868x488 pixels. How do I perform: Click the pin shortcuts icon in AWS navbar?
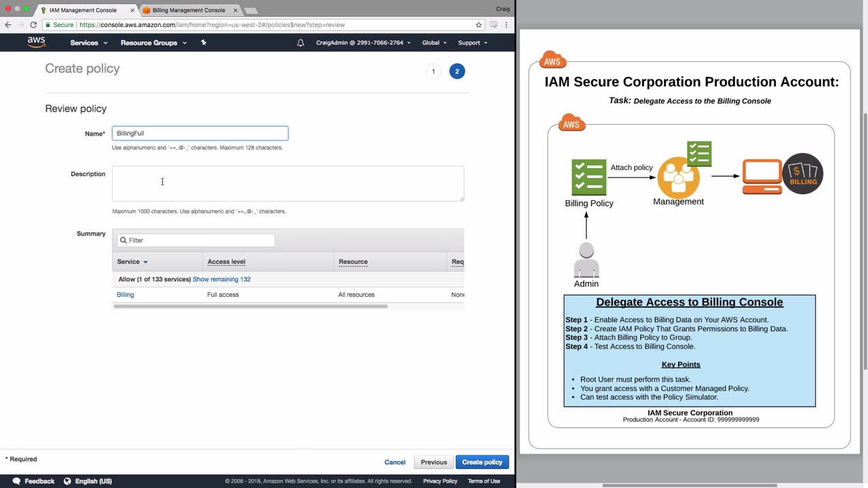pos(203,43)
